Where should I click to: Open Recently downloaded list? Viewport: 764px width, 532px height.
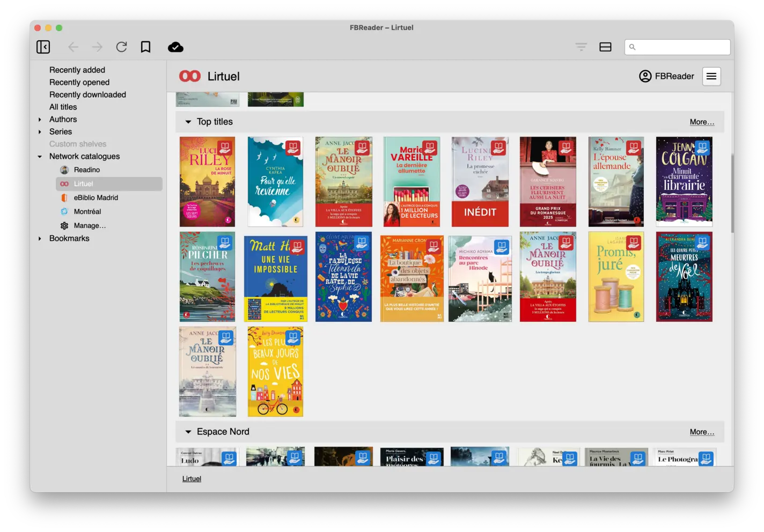pyautogui.click(x=87, y=94)
